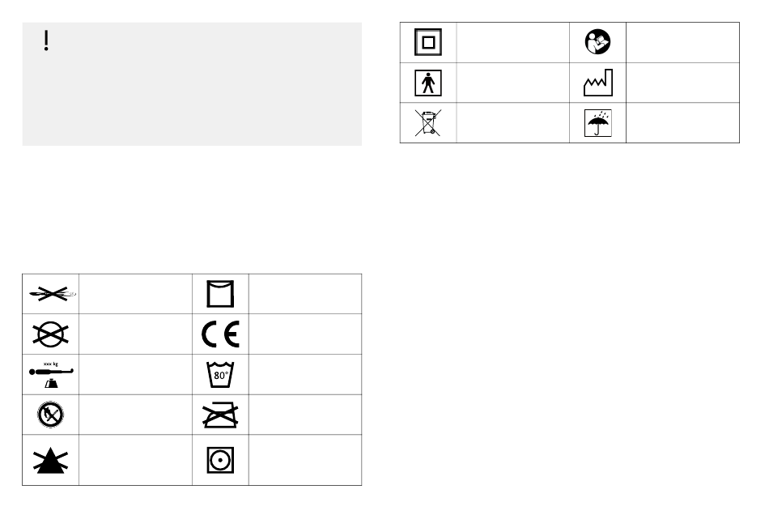The width and height of the screenshot is (769, 532).
Task: Click the exclamation mark warning icon
Action: point(46,40)
